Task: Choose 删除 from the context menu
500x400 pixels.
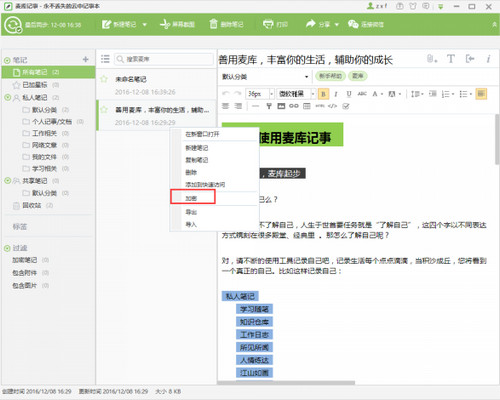Action: tap(191, 172)
